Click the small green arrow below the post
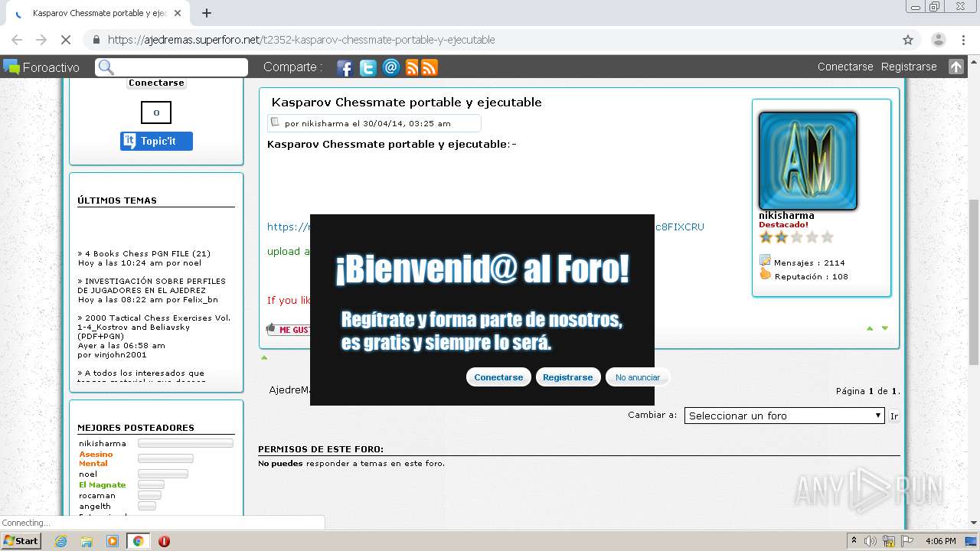 pos(264,357)
